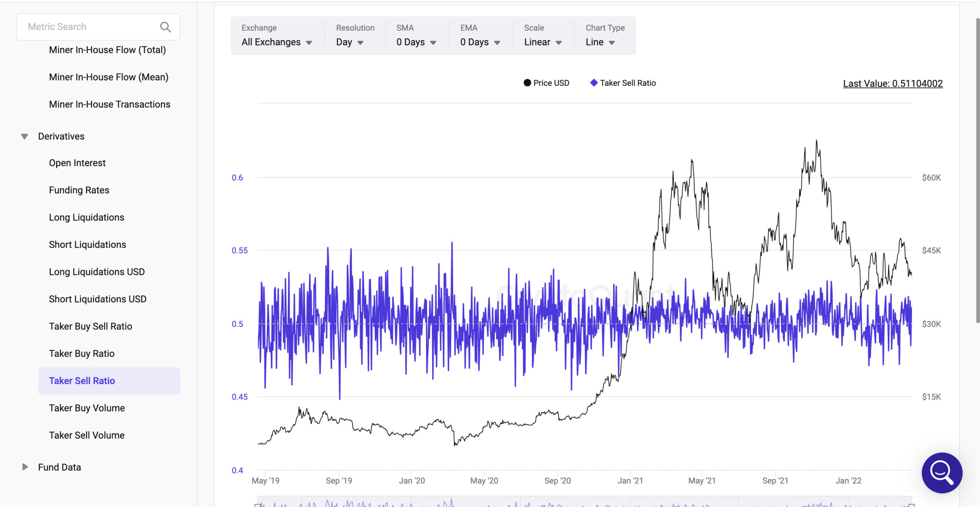
Task: Select Open Interest metric
Action: tap(77, 163)
